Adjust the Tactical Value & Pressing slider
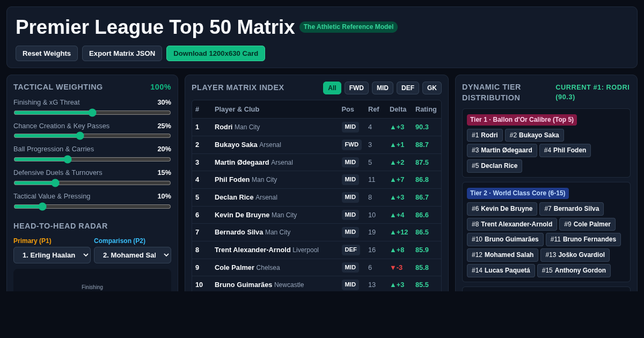644x338 pixels. [x=92, y=207]
